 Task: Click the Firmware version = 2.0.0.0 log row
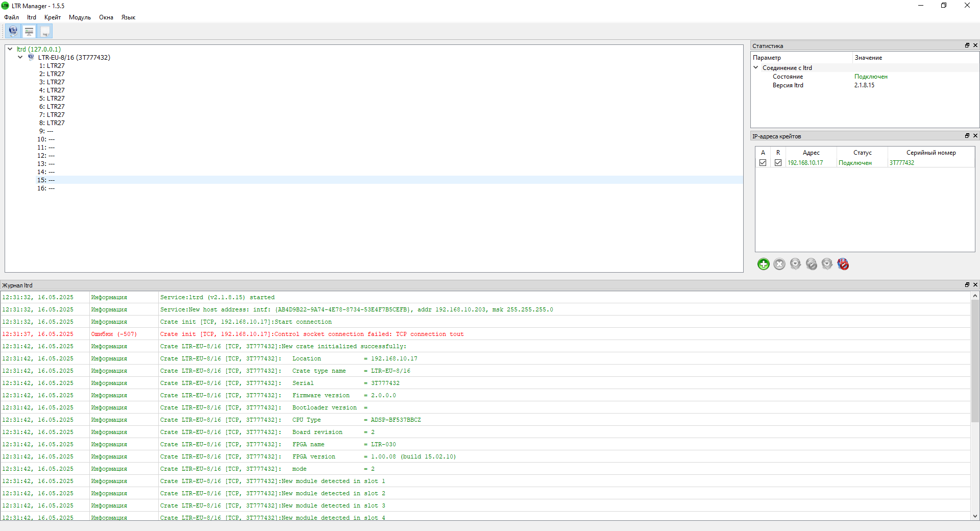click(x=485, y=395)
